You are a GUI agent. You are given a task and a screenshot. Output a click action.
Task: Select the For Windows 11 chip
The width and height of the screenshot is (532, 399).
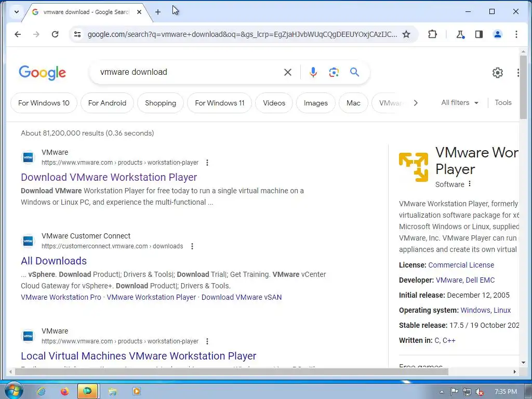tap(220, 103)
